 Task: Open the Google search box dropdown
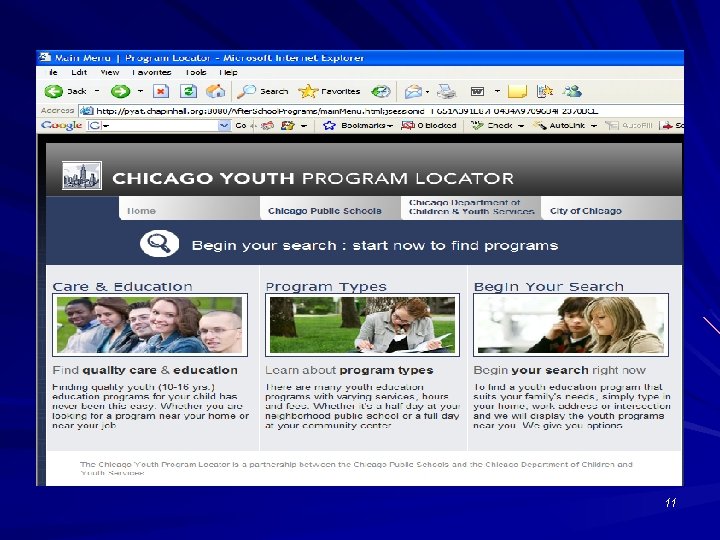[224, 125]
